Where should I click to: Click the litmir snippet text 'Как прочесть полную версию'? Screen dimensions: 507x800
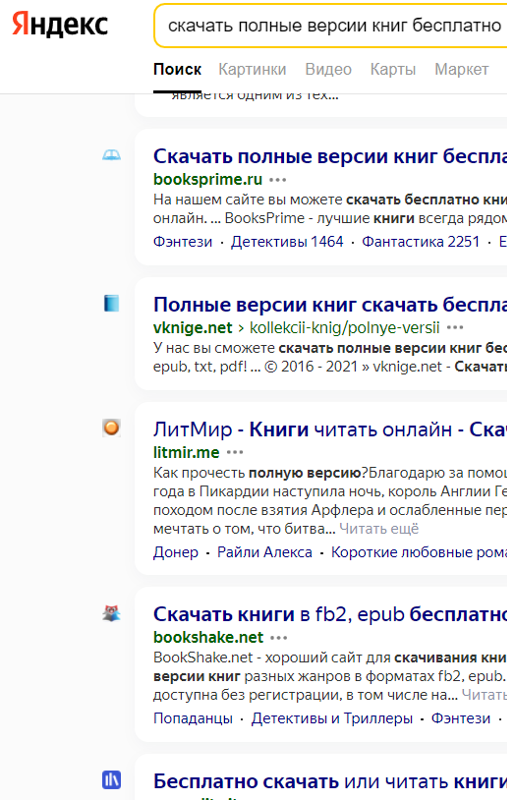click(260, 473)
